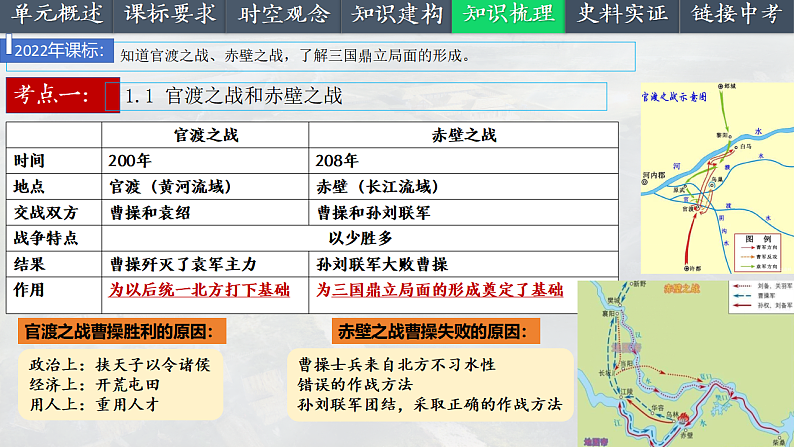Screen dimensions: 794x447
Task: Click the 官渡之战示意图 map title
Action: 674,97
